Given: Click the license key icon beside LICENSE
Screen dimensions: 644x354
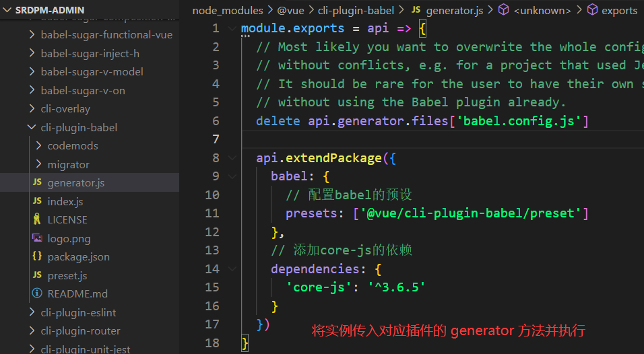Looking at the screenshot, I should 37,219.
